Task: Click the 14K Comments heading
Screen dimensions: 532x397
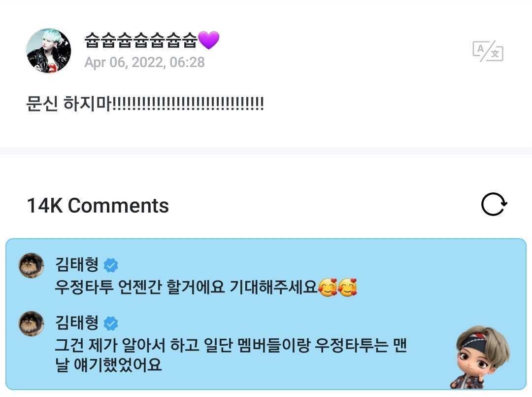Action: 98,206
